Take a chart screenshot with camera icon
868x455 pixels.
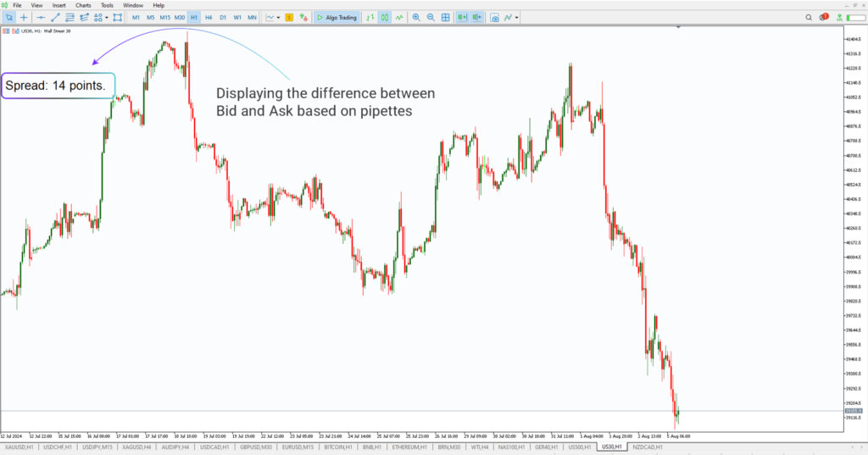coord(495,17)
